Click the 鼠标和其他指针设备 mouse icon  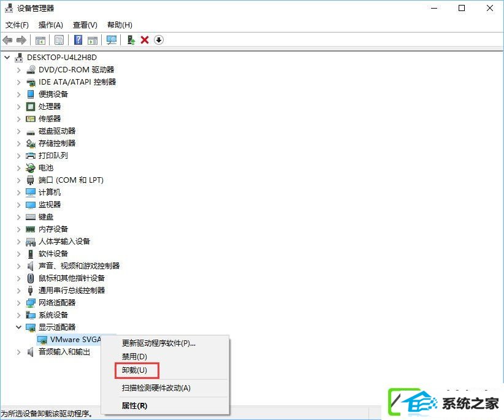click(x=31, y=278)
